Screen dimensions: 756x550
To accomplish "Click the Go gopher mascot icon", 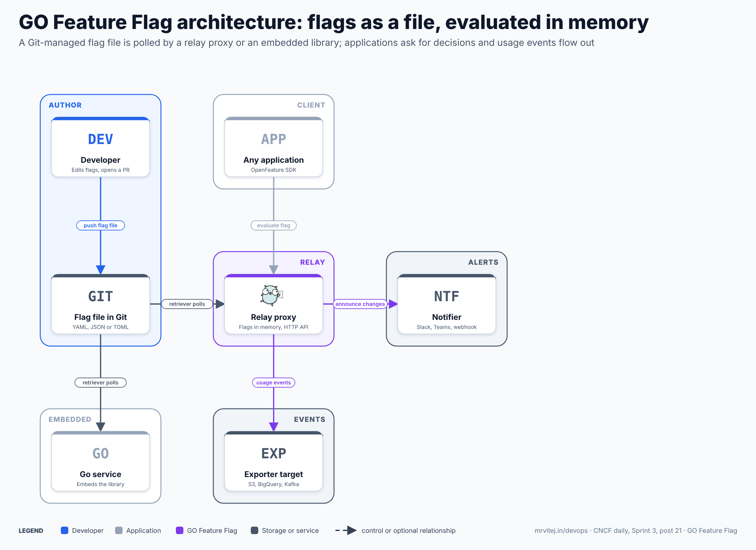I will pyautogui.click(x=272, y=295).
